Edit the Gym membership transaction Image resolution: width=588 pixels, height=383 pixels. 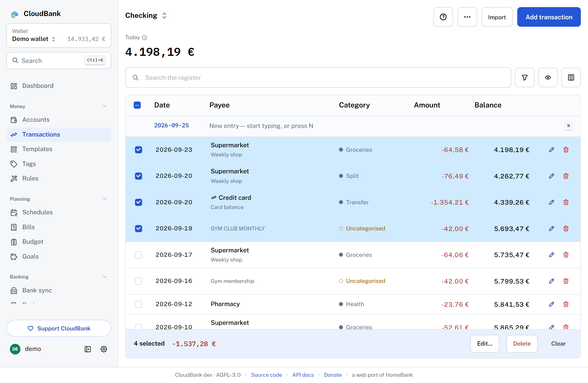point(551,281)
